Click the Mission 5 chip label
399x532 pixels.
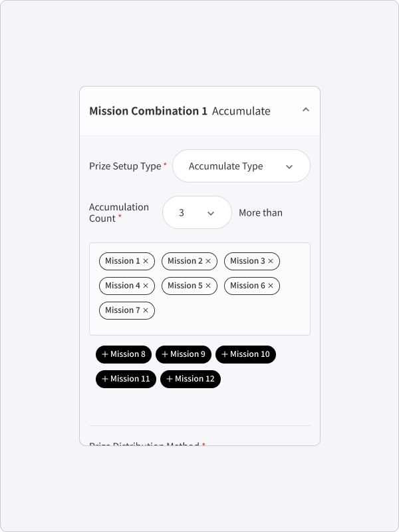pyautogui.click(x=185, y=286)
